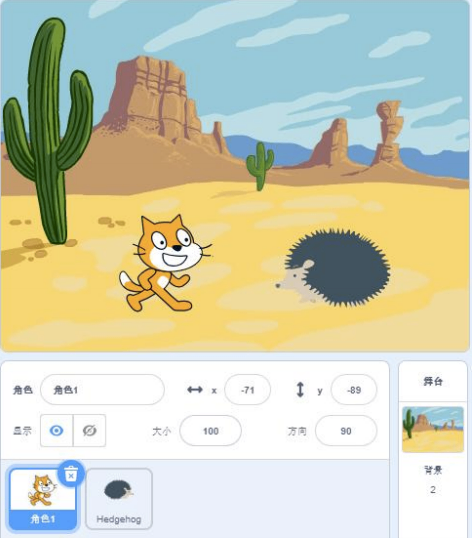Screen dimensions: 473x540
Task: Select the Hedgehog sprite thumbnail
Action: coord(119,499)
